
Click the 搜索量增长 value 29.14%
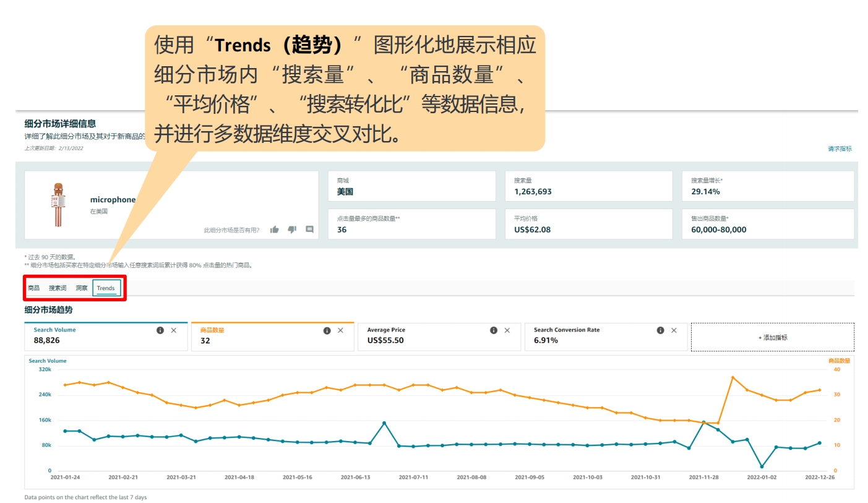(x=705, y=192)
